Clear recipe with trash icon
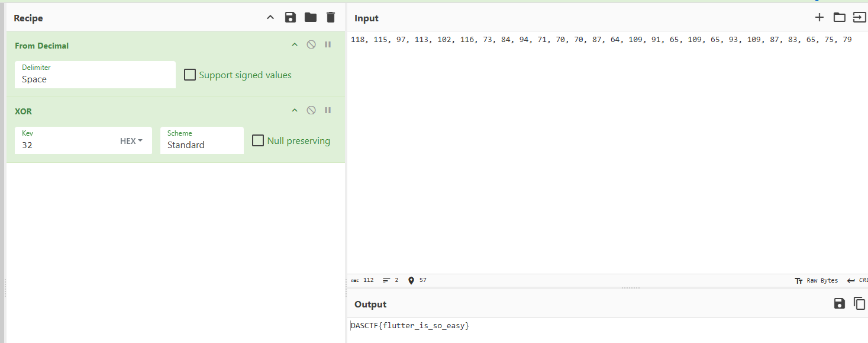Viewport: 868px width, 343px height. coord(331,18)
